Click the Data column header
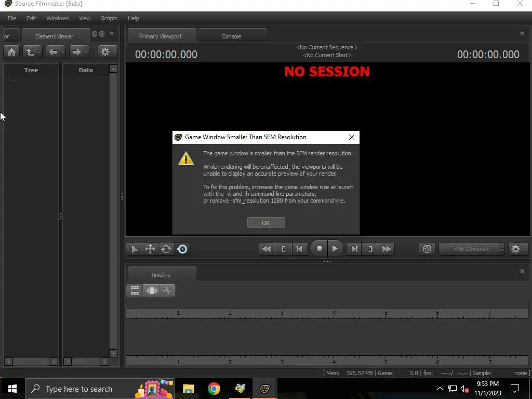The height and width of the screenshot is (399, 532). click(86, 70)
